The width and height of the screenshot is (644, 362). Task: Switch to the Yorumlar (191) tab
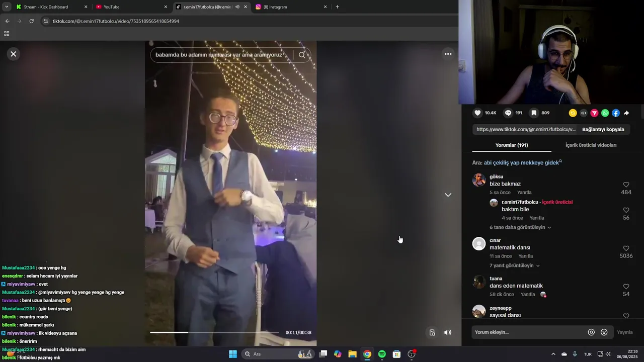pos(512,145)
